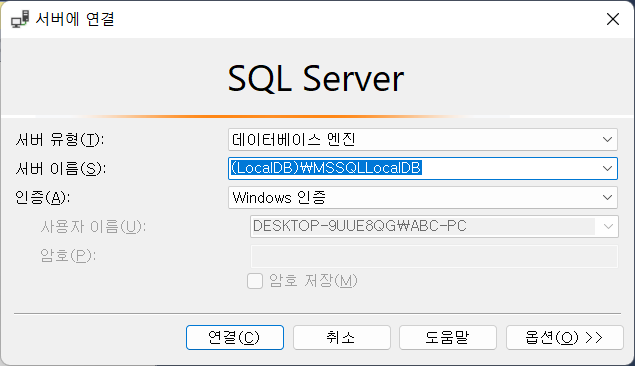Click the 연결 button
635x366 pixels.
click(x=235, y=337)
